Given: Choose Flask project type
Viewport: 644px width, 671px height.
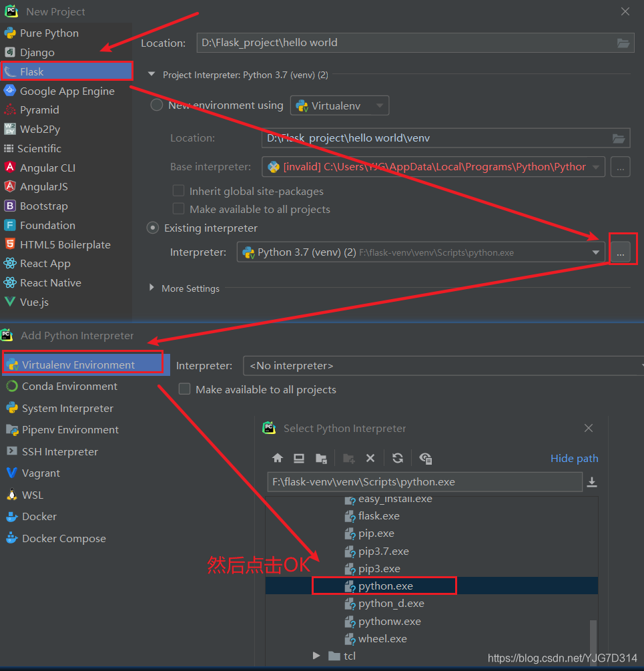Looking at the screenshot, I should pos(66,71).
